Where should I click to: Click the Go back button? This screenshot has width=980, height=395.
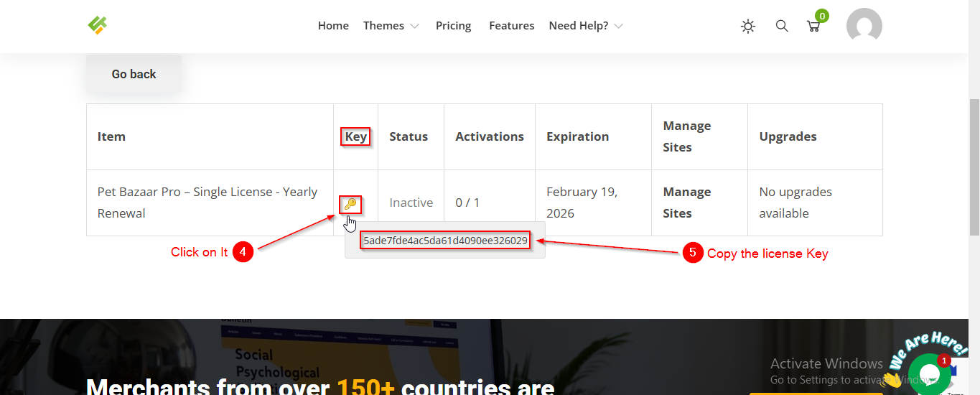[x=134, y=74]
